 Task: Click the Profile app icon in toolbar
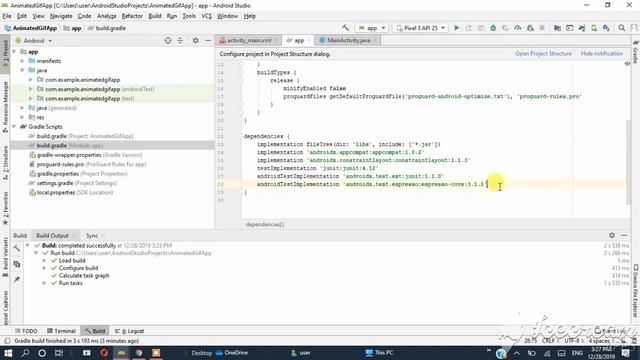(x=518, y=28)
